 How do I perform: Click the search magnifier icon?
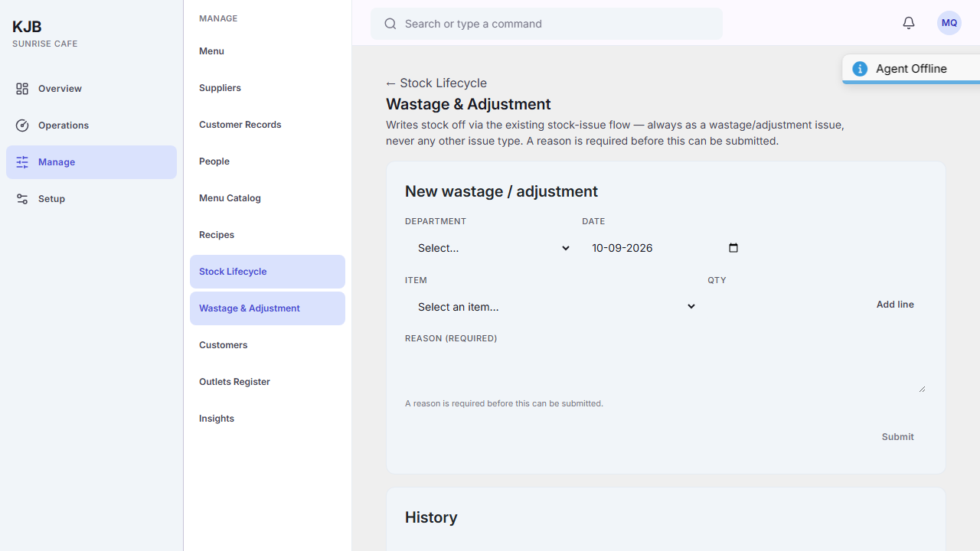pyautogui.click(x=390, y=24)
